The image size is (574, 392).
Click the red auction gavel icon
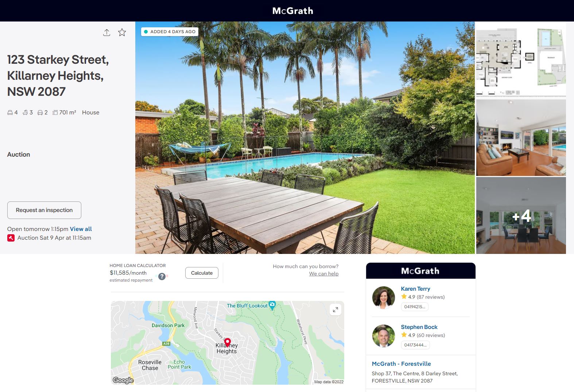point(11,238)
